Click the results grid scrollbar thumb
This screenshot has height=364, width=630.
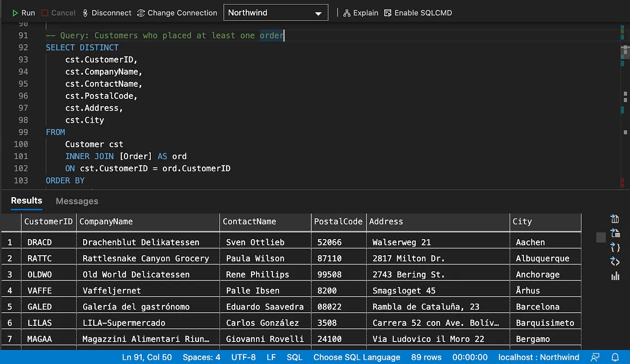601,237
